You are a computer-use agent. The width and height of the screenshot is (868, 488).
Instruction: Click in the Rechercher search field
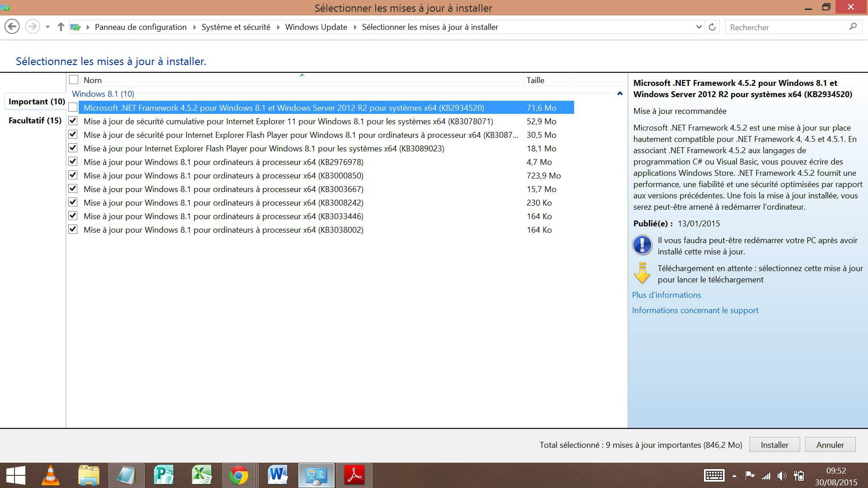click(x=787, y=27)
